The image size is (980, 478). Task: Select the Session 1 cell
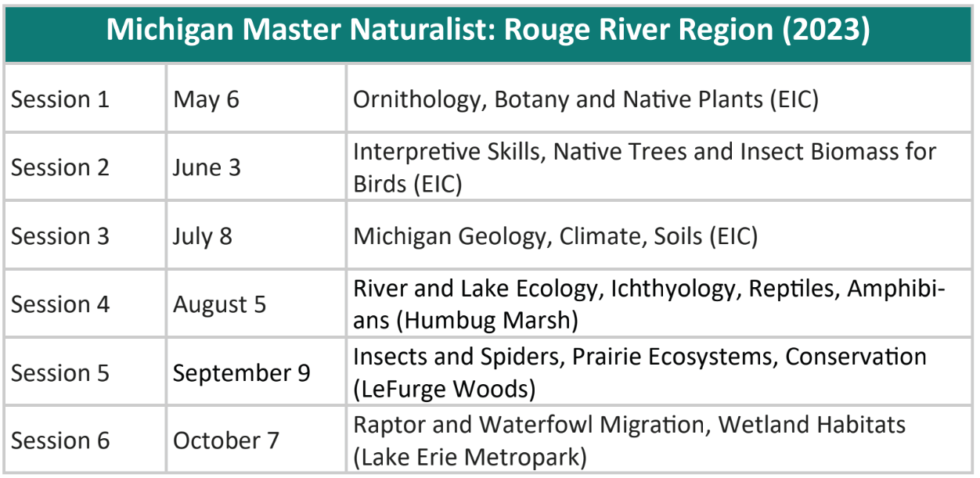[x=62, y=100]
